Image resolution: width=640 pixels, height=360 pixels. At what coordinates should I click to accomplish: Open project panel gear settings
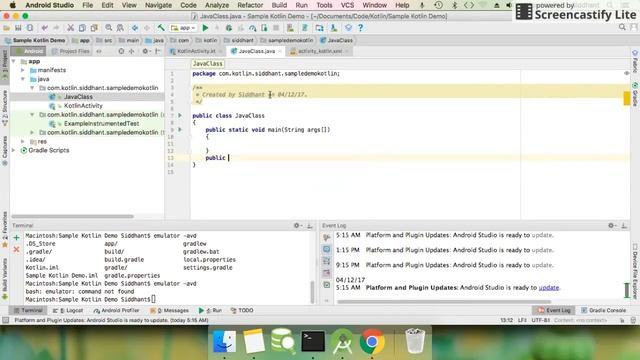click(145, 51)
